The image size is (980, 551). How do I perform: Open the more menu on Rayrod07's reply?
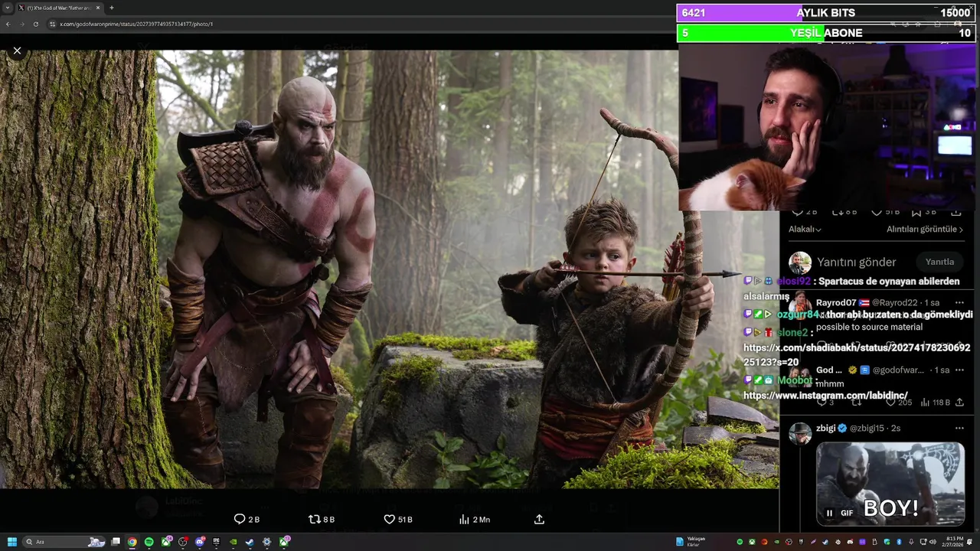pos(959,302)
